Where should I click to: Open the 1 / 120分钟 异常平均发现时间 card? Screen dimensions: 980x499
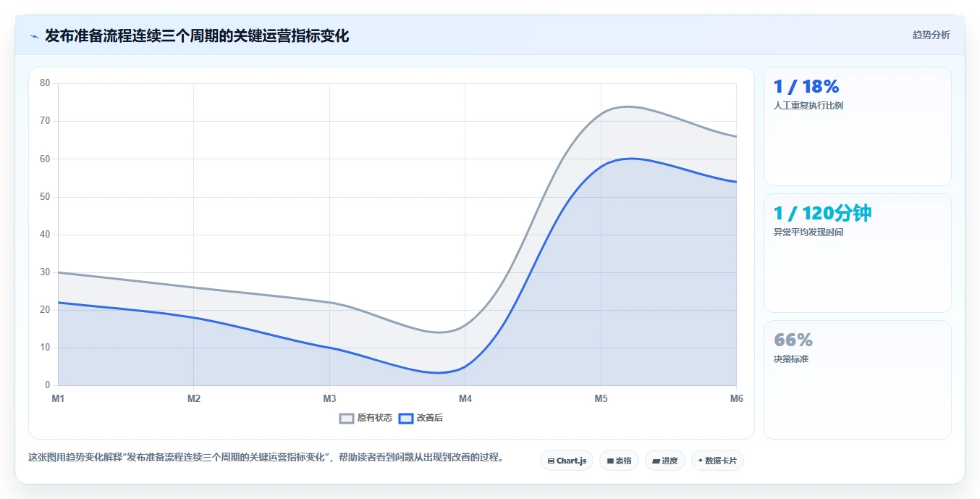[x=857, y=253]
